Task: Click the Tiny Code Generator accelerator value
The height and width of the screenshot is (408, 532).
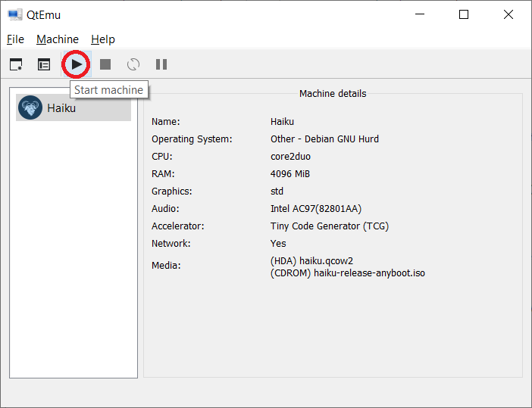Action: (x=329, y=226)
